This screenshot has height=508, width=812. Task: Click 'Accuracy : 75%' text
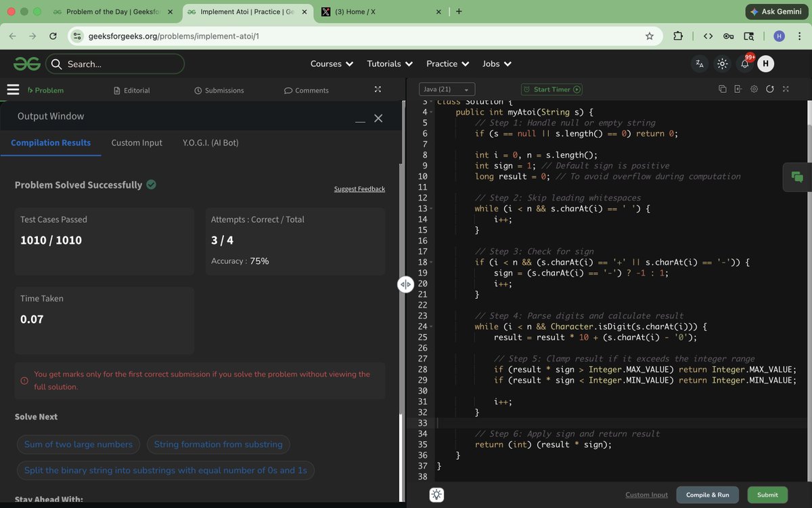point(240,261)
